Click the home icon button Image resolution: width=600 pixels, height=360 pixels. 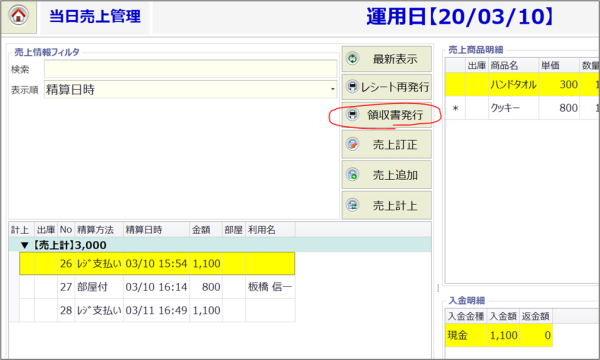[18, 16]
